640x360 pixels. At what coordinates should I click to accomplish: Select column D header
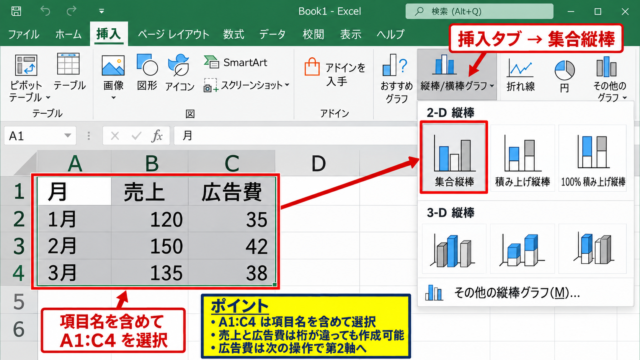coord(318,163)
